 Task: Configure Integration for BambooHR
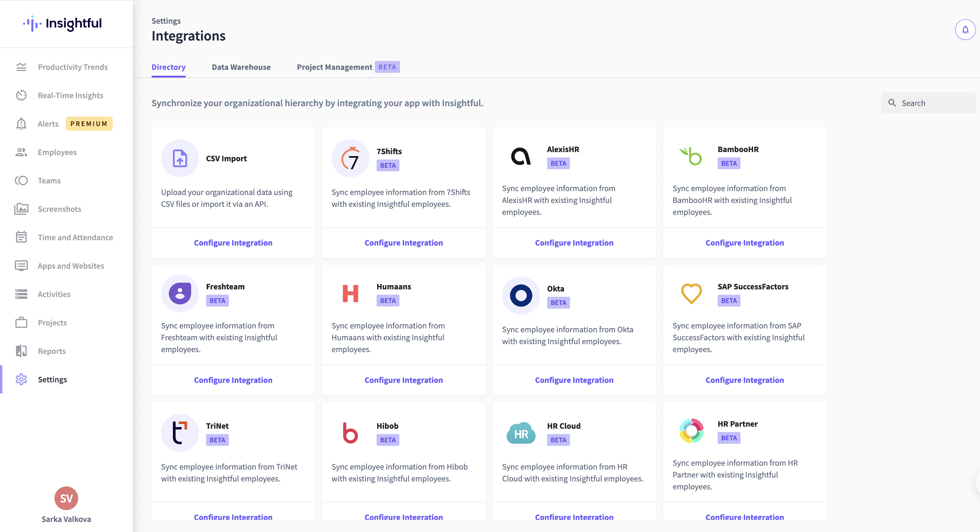[745, 243]
